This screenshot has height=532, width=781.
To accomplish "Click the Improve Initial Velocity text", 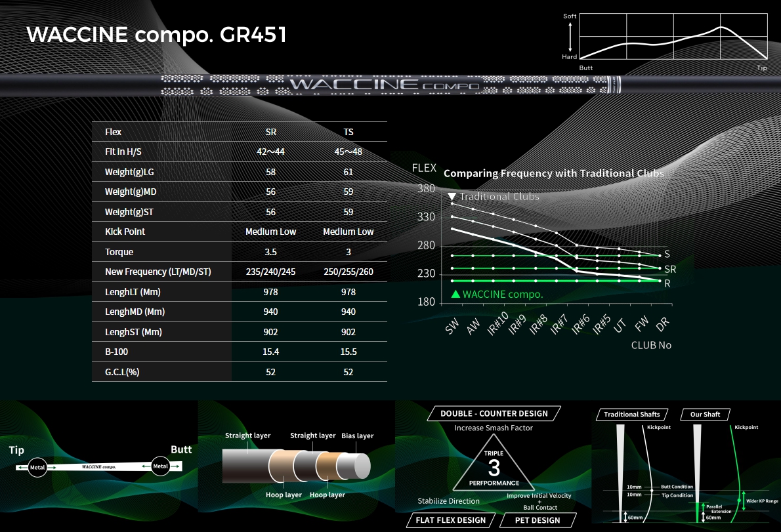I will 539,496.
